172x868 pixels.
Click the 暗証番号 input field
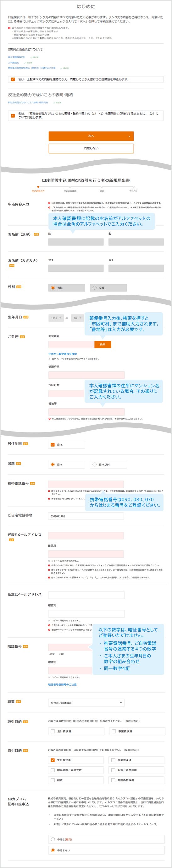[70, 647]
